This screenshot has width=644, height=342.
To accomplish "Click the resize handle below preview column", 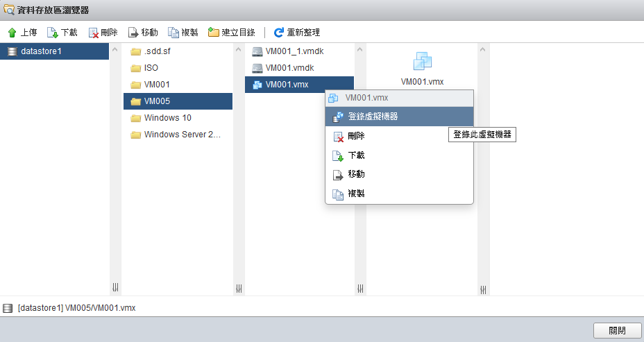I will [484, 290].
